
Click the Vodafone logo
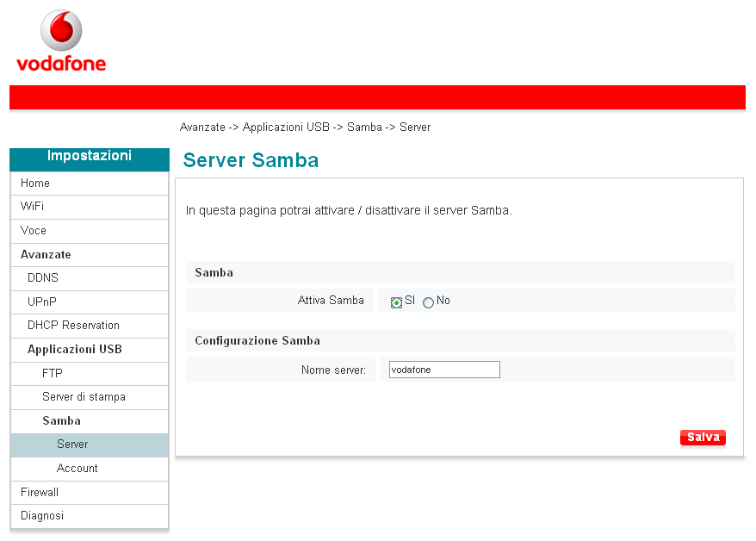[x=60, y=41]
